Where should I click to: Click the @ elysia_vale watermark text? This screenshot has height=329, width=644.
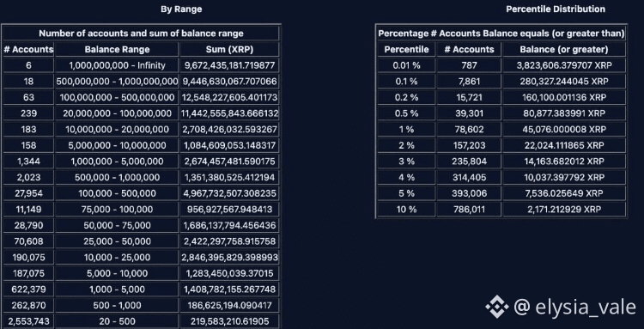tap(574, 307)
